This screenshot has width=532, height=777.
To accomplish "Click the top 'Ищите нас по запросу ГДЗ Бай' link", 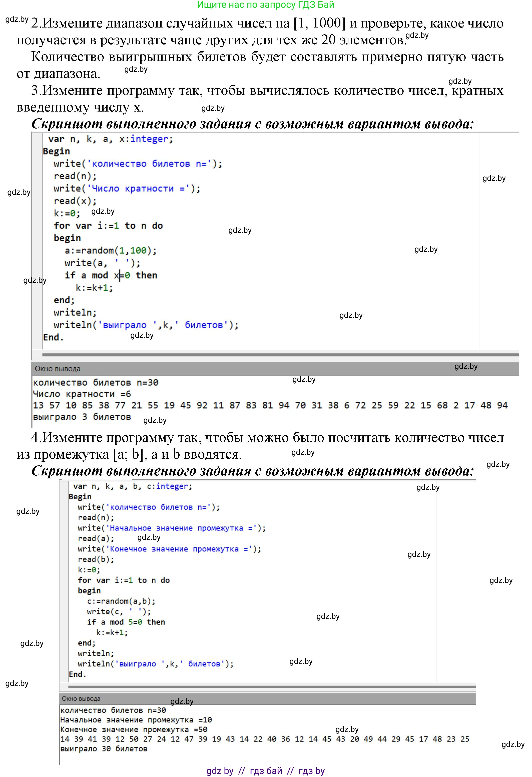I will [265, 5].
